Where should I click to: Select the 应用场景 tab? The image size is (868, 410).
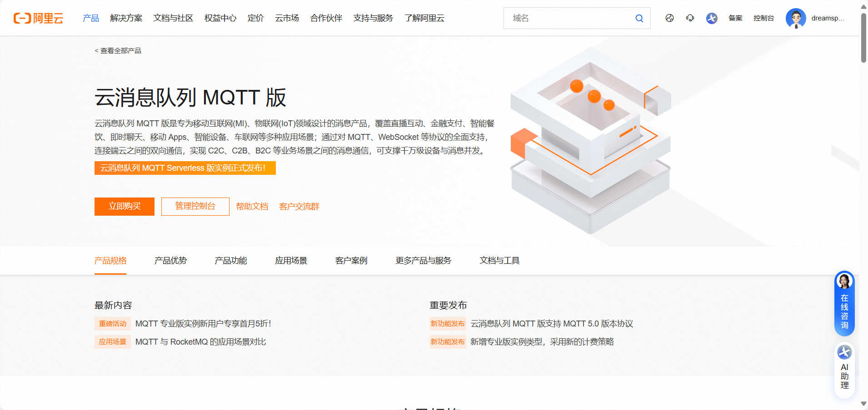click(291, 261)
